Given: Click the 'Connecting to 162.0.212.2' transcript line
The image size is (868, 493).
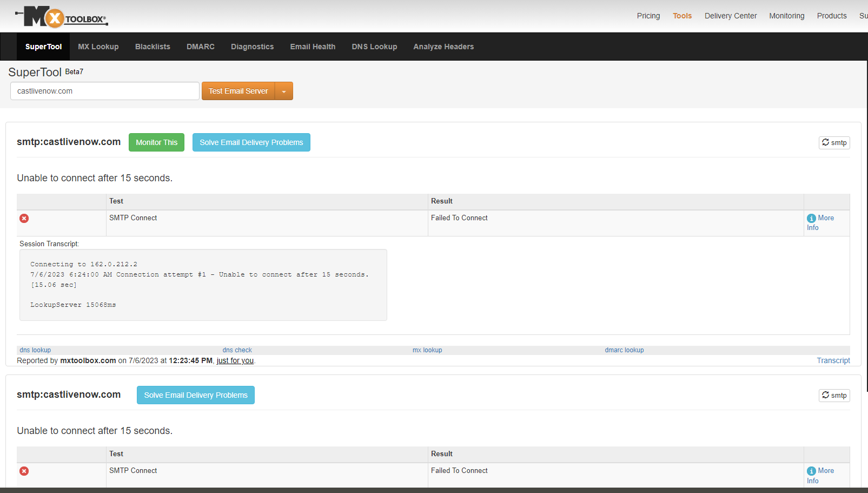Looking at the screenshot, I should (x=84, y=264).
